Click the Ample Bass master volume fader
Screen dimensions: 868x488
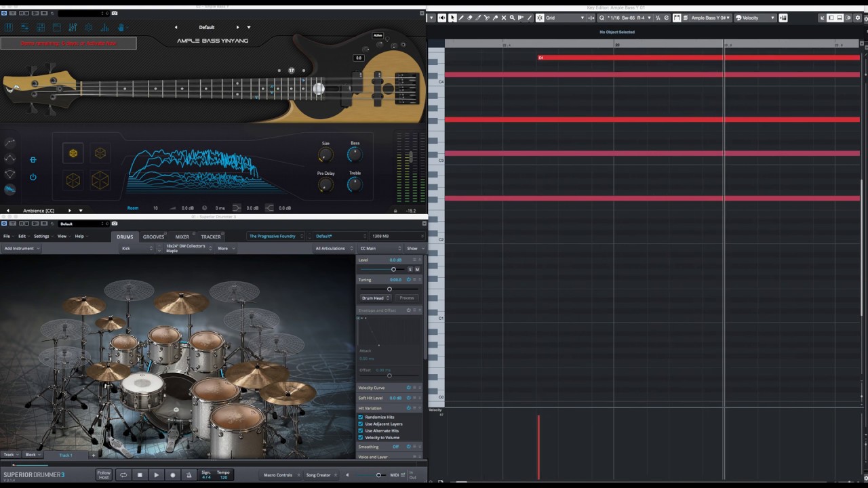(x=410, y=157)
